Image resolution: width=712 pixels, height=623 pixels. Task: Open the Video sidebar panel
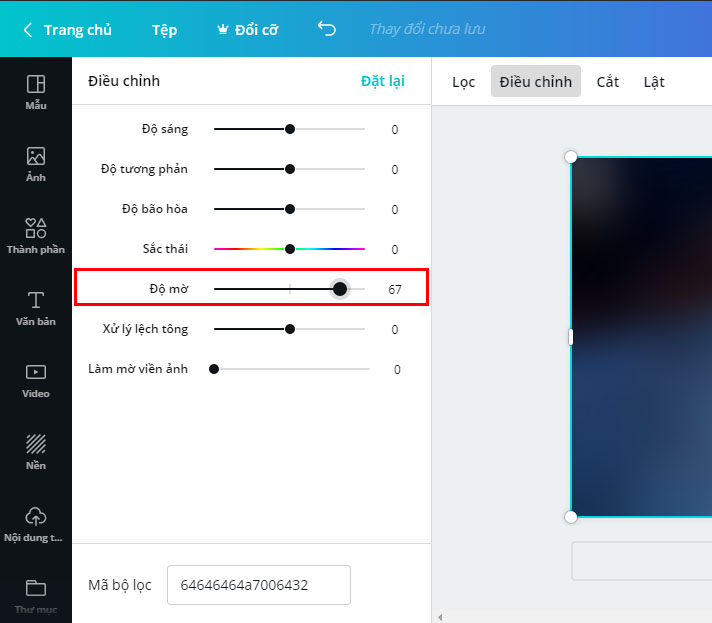36,380
